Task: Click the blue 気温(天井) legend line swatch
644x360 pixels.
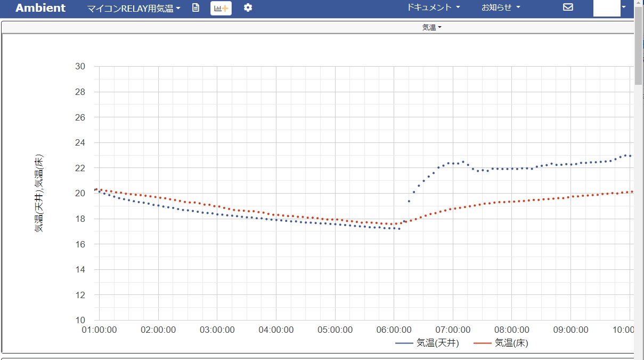Action: (404, 343)
